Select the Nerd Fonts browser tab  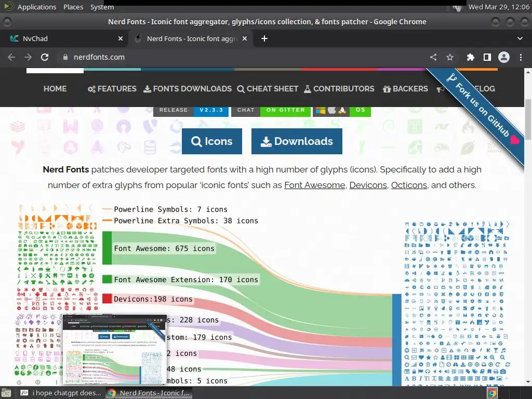coord(191,38)
